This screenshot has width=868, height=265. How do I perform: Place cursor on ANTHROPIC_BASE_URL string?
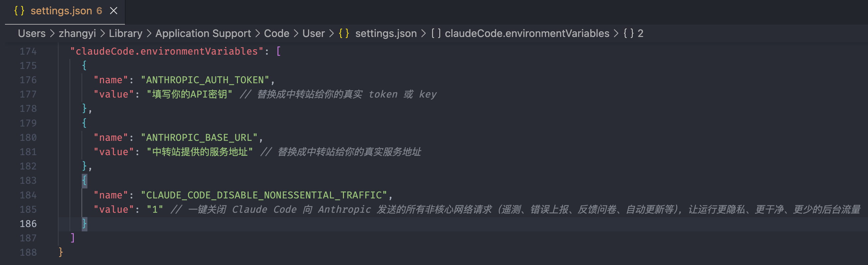[199, 138]
